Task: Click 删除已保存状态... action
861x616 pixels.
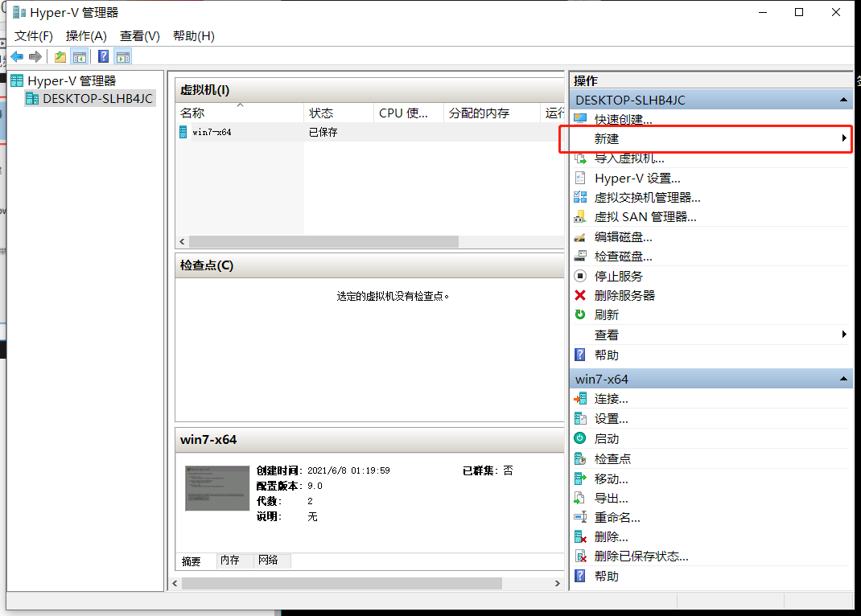Action: point(641,556)
